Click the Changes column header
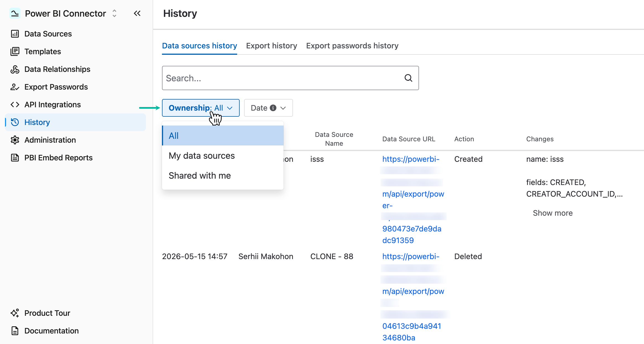644x344 pixels. click(x=540, y=139)
